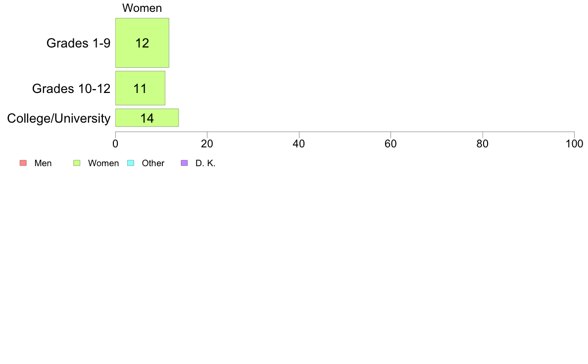Click the Grades 10-12 axis label
This screenshot has height=364, width=588.
pyautogui.click(x=71, y=89)
